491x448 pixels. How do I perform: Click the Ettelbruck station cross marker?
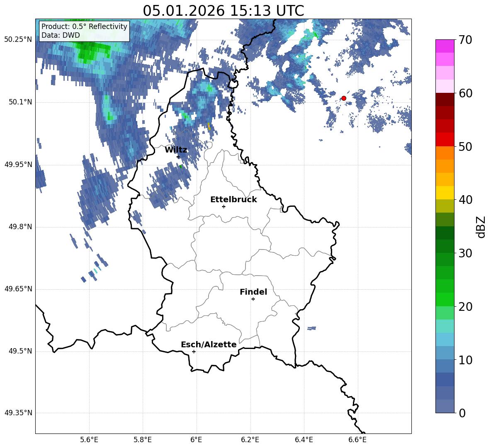pyautogui.click(x=224, y=206)
